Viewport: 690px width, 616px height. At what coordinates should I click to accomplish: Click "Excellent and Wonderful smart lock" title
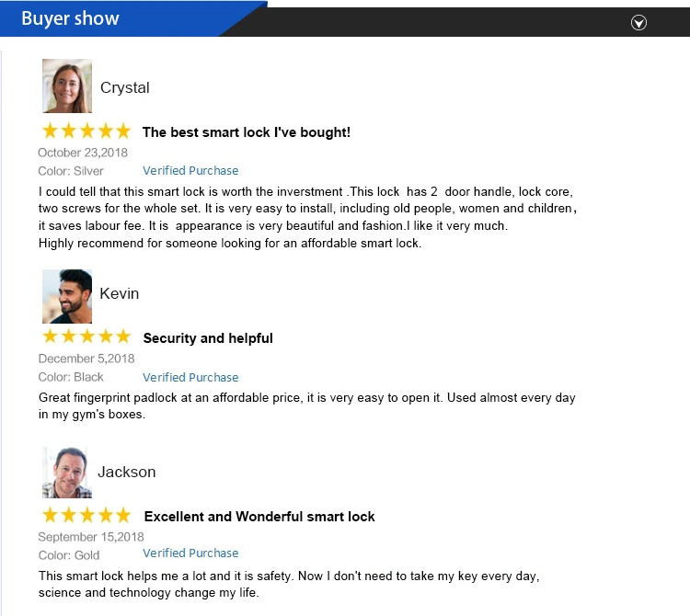[x=259, y=517]
